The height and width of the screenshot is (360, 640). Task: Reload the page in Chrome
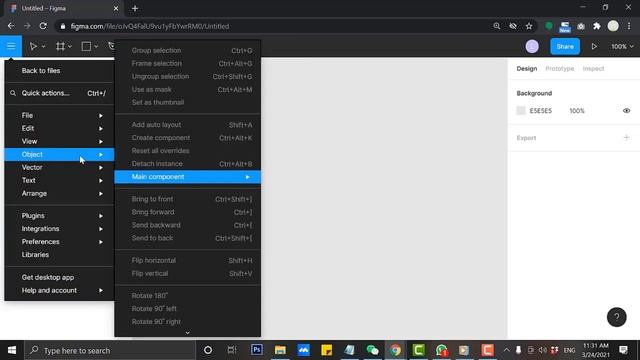43,26
